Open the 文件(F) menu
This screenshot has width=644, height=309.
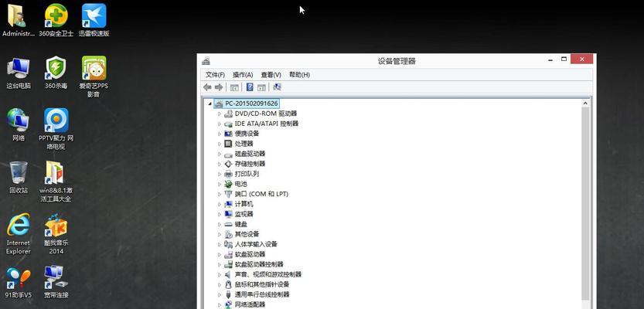(215, 75)
